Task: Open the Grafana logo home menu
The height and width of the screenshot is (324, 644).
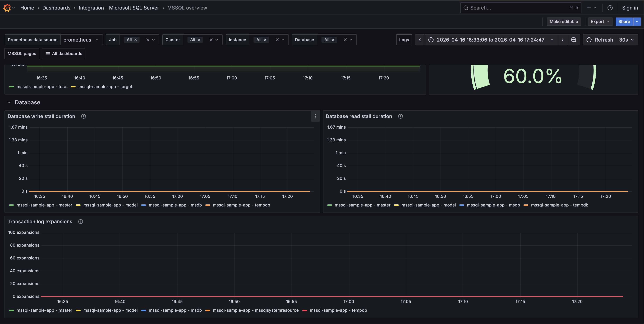Action: pyautogui.click(x=7, y=8)
